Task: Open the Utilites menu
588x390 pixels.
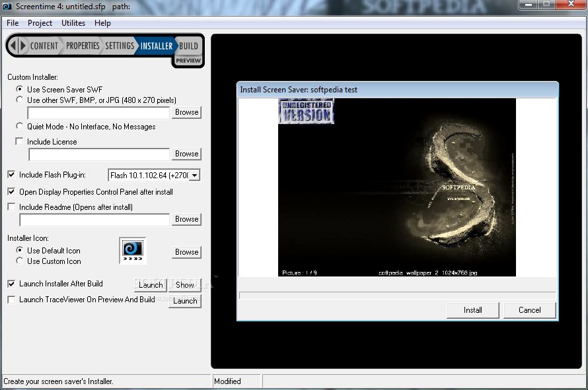Action: [73, 23]
